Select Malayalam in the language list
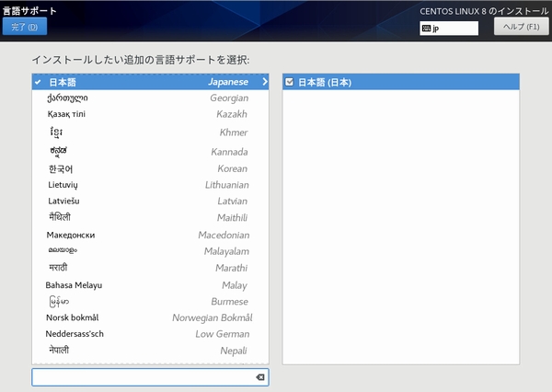This screenshot has height=392, width=552. (150, 251)
